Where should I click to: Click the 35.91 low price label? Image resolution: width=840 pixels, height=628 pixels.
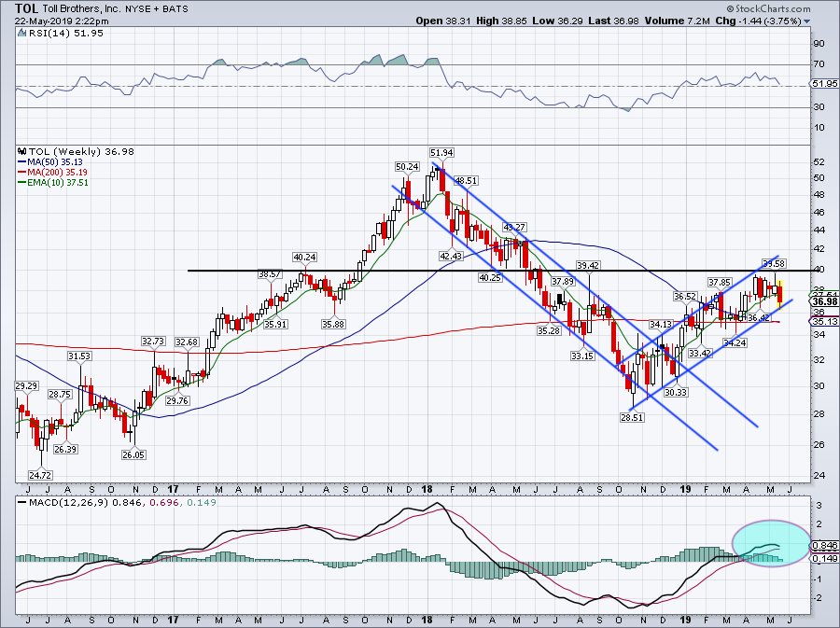[x=275, y=324]
